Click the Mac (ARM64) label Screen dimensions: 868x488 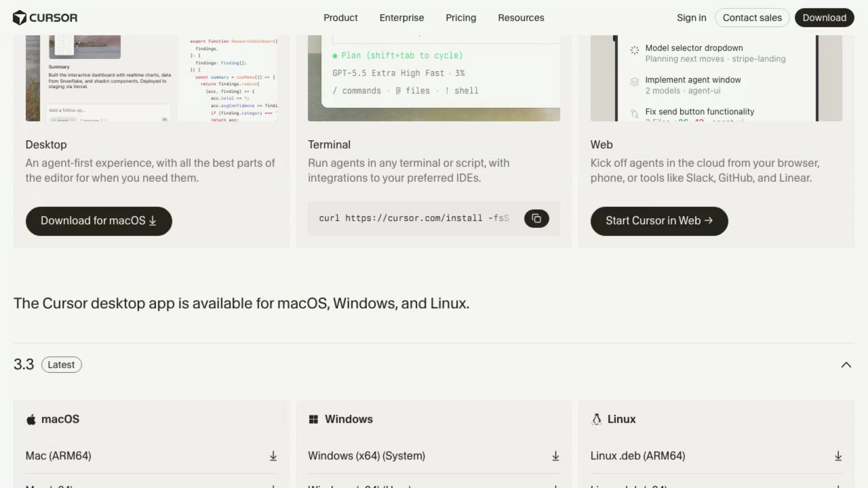[x=58, y=456]
